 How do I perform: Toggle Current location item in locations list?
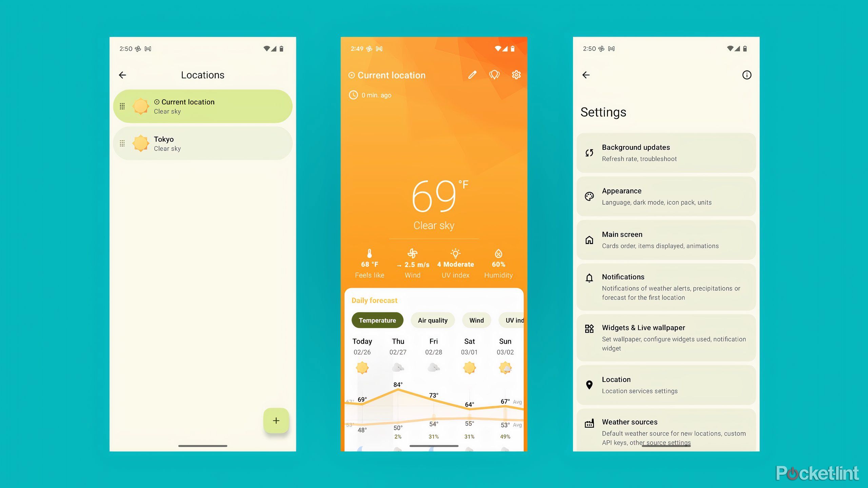pos(204,106)
